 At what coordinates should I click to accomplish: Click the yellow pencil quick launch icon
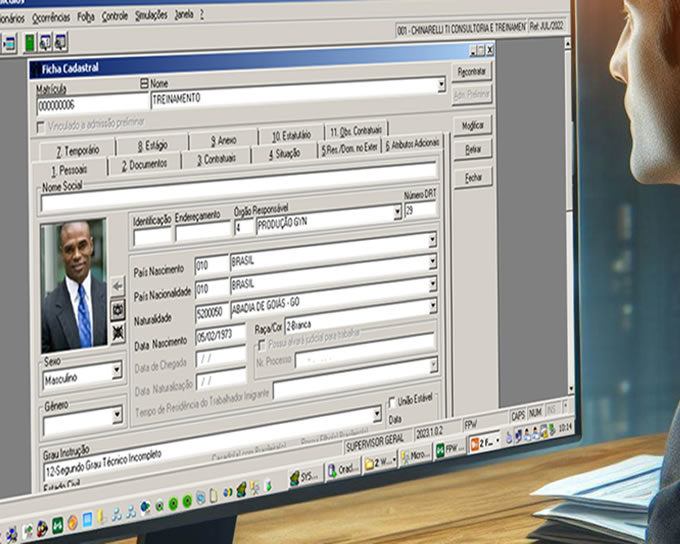pos(100,516)
